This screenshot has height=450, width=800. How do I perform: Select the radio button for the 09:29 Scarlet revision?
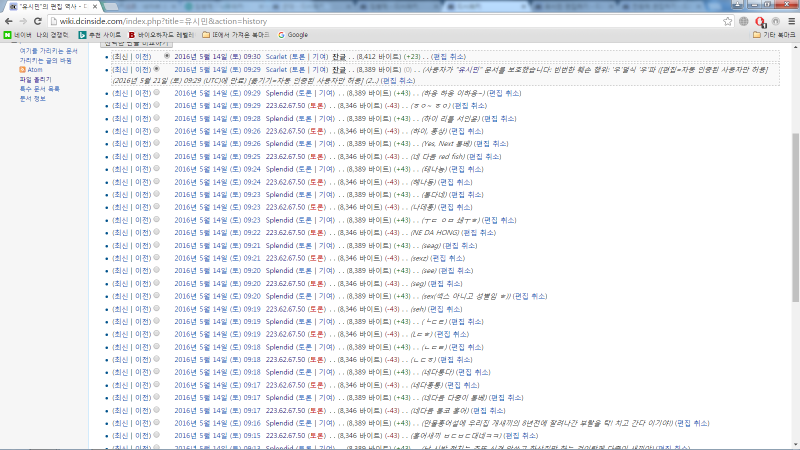(157, 69)
